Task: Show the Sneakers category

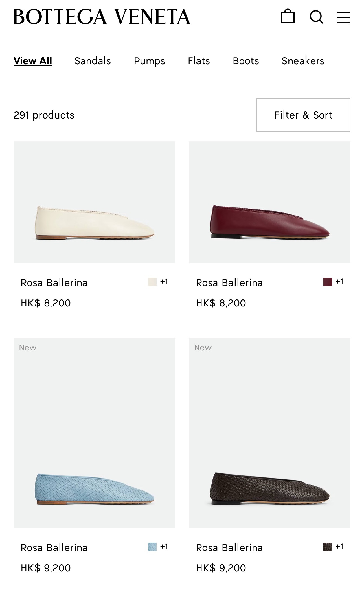Action: [303, 61]
